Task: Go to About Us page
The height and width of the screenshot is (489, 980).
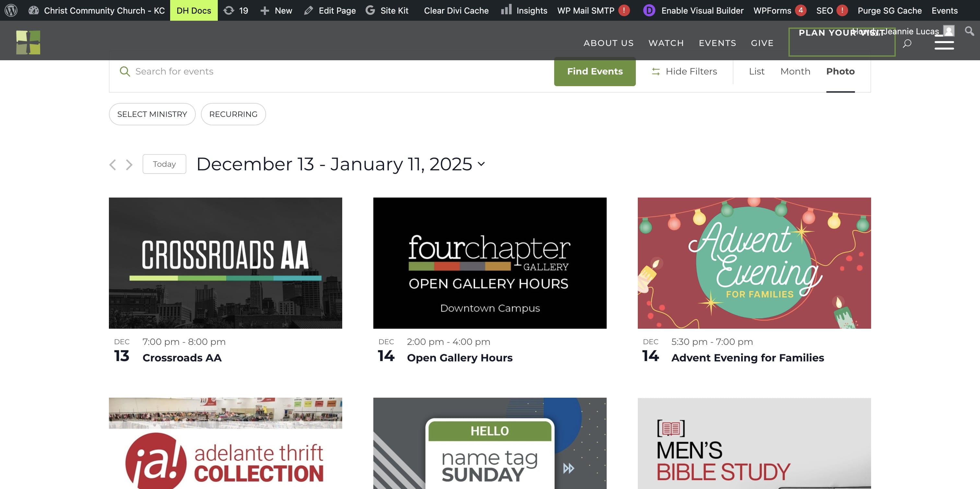Action: [x=609, y=43]
